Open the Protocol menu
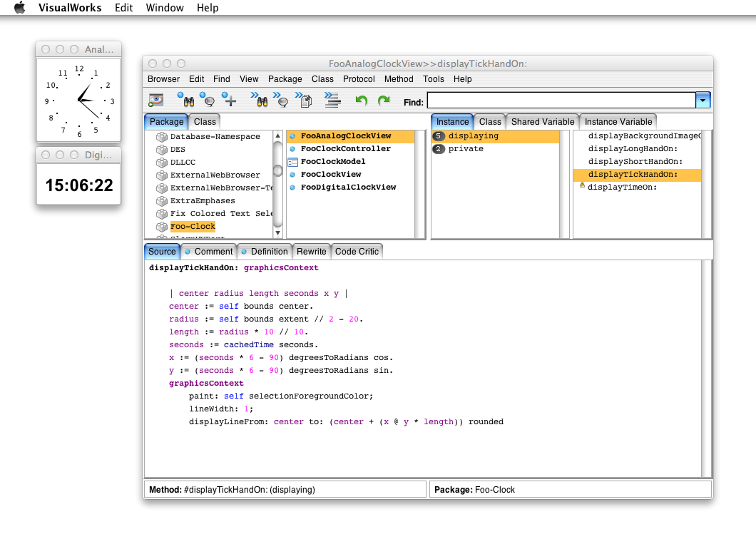Viewport: 756px width, 549px height. click(x=359, y=79)
